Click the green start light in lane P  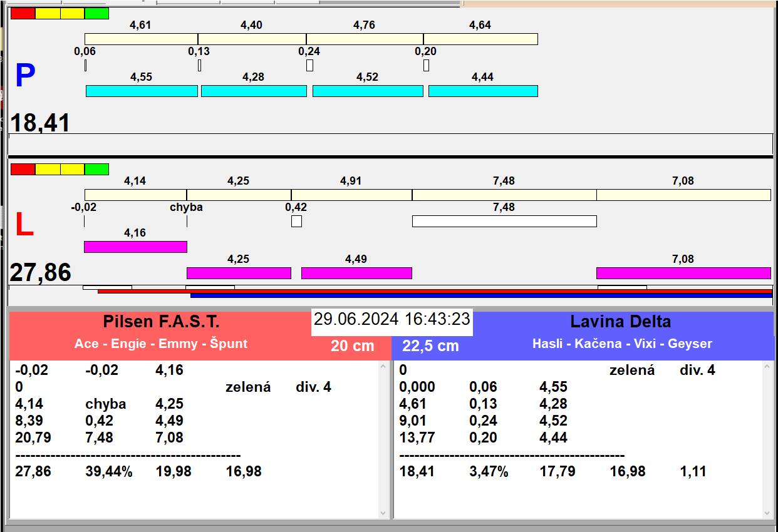[x=96, y=13]
